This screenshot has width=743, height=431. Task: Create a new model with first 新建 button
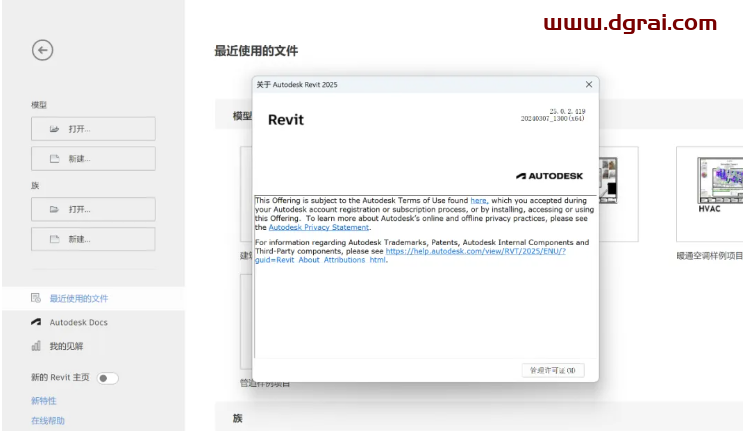click(x=93, y=159)
